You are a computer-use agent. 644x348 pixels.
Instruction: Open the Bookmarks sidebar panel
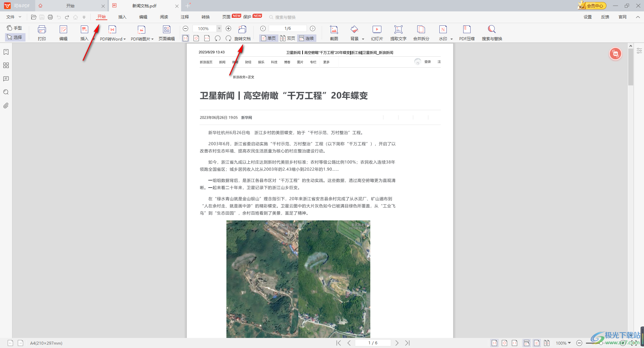point(6,52)
